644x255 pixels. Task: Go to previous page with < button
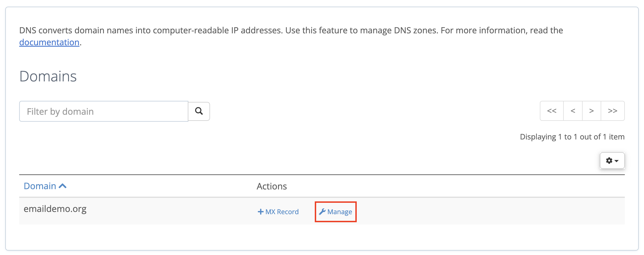[573, 111]
